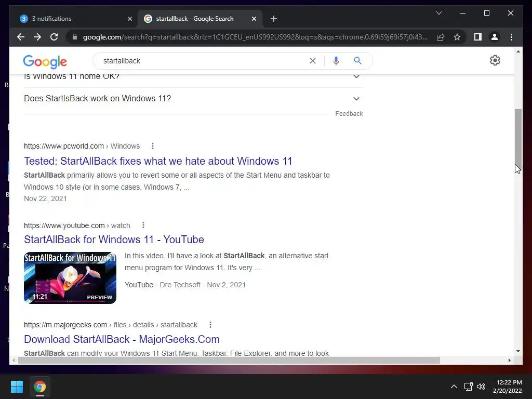Share this page from address bar
This screenshot has height=399, width=532.
[441, 37]
